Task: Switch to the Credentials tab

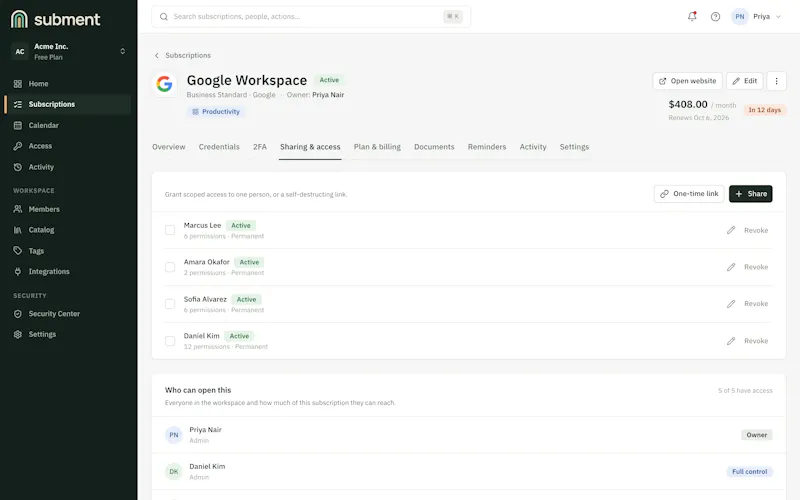Action: coord(219,147)
